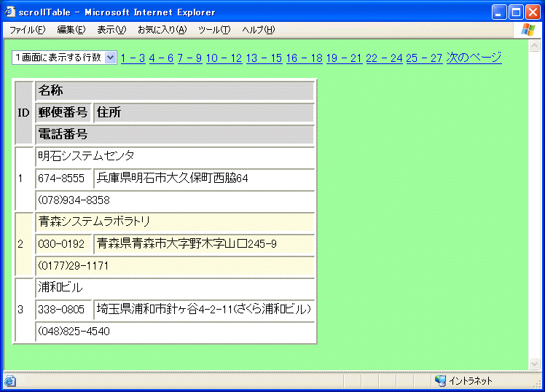
Task: Click the 住所 header cell
Action: point(204,113)
